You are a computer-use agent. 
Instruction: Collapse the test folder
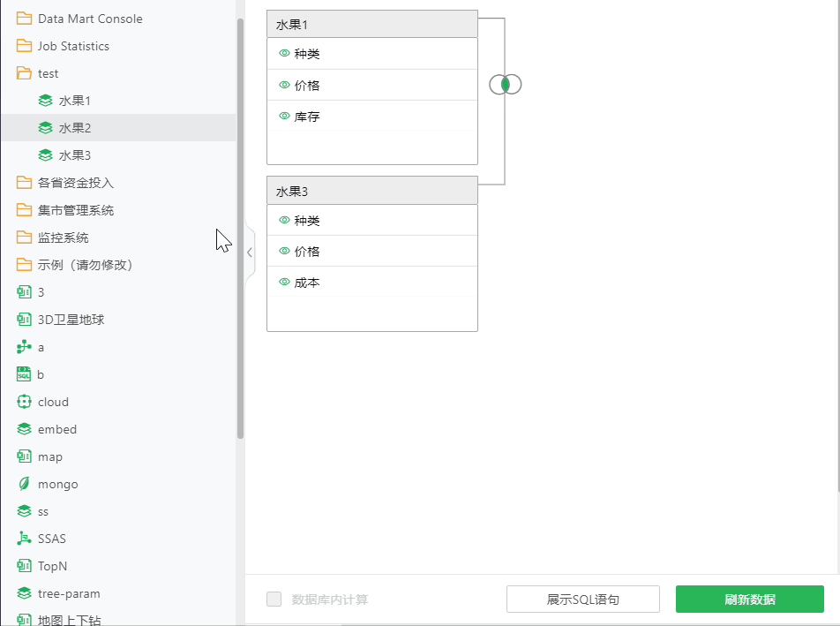[x=24, y=73]
